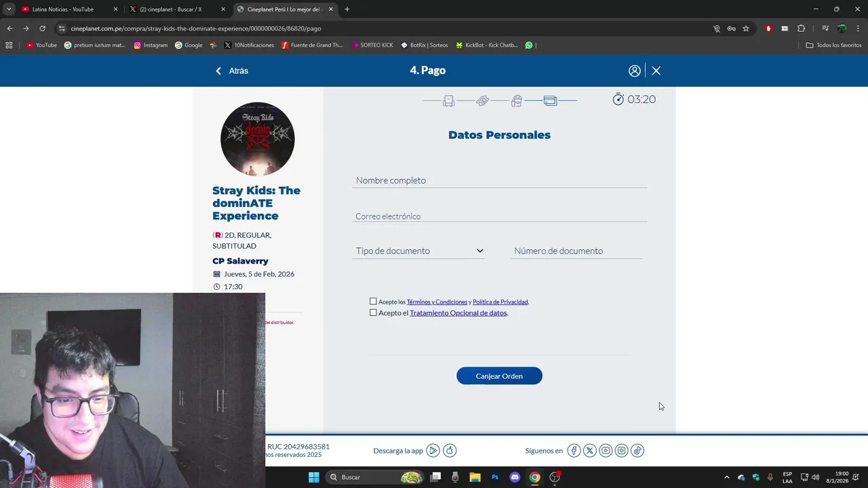
Task: Visit Cineplanet YouTube channel icon in footer
Action: coord(606,451)
